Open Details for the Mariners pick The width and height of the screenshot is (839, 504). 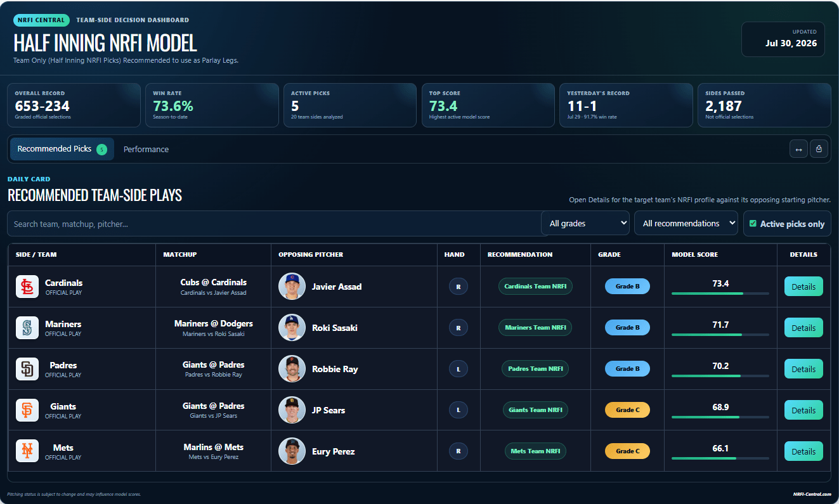click(x=803, y=328)
